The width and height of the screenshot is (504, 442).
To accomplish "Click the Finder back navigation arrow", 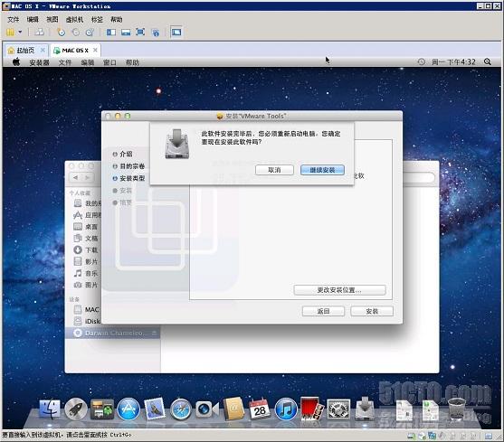I will pos(75,177).
